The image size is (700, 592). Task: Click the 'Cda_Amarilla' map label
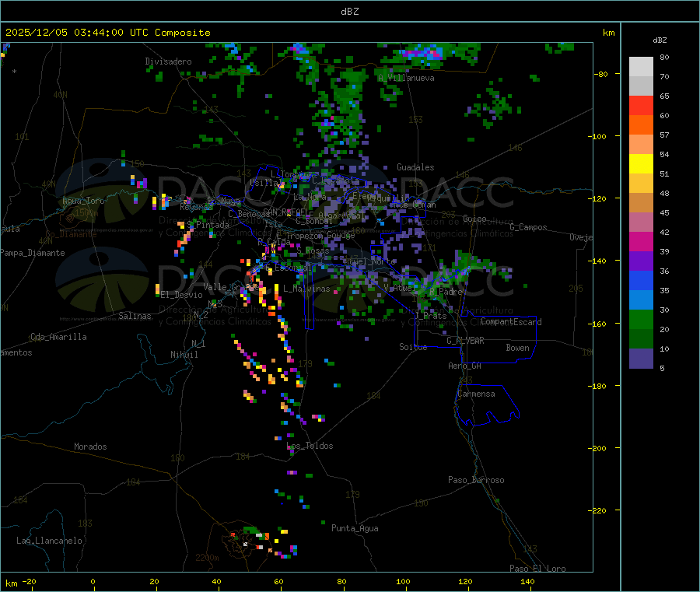(x=58, y=337)
